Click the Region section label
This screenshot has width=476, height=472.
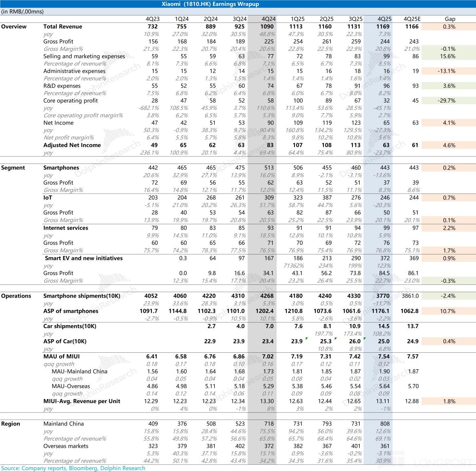coord(10,424)
